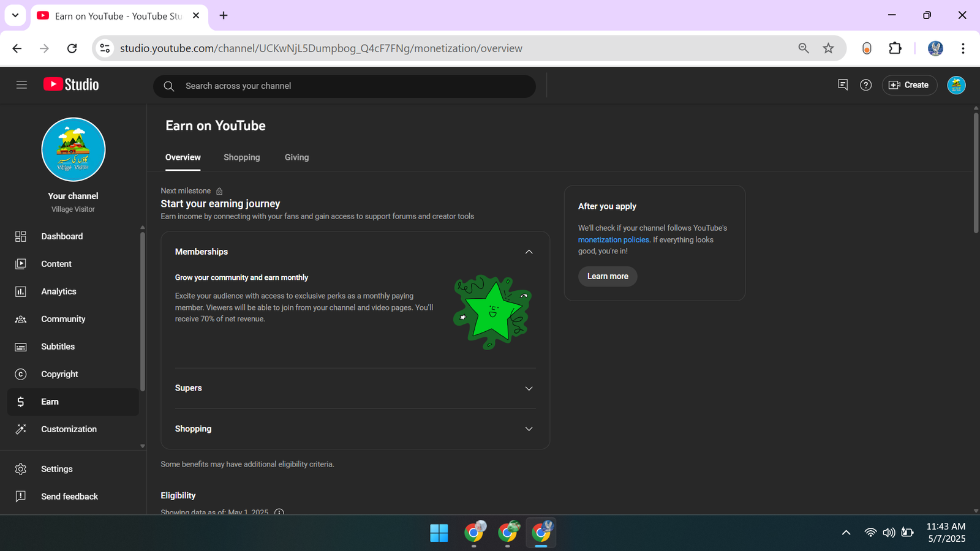Open a new browser tab
This screenshot has height=551, width=980.
coord(224,16)
